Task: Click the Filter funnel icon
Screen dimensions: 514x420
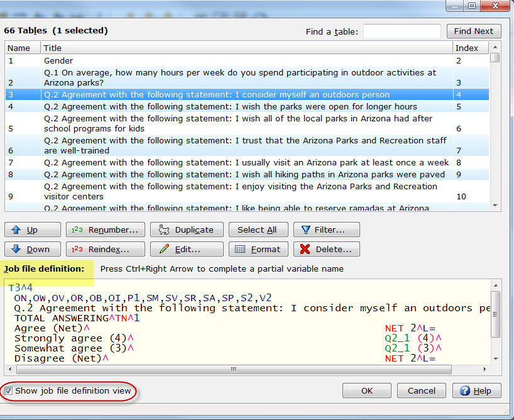Action: 305,229
